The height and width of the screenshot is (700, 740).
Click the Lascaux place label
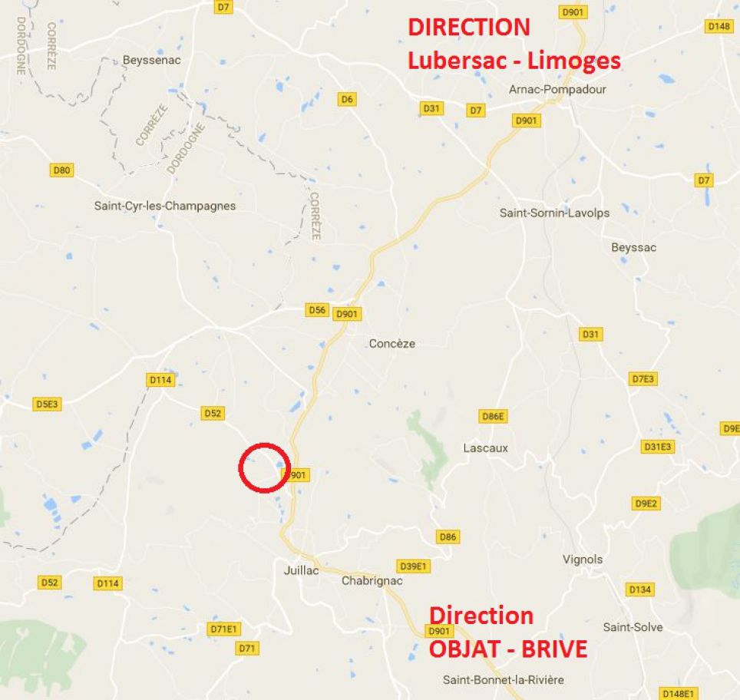coord(486,448)
